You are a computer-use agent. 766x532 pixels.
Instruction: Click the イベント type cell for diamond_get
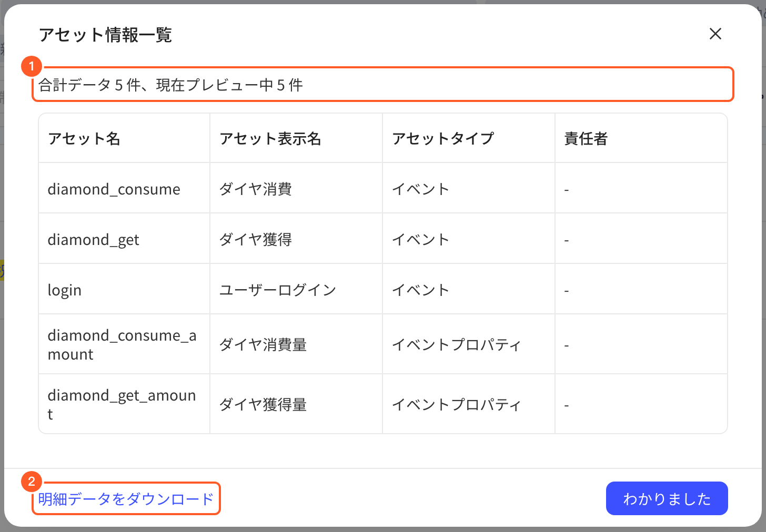click(469, 239)
